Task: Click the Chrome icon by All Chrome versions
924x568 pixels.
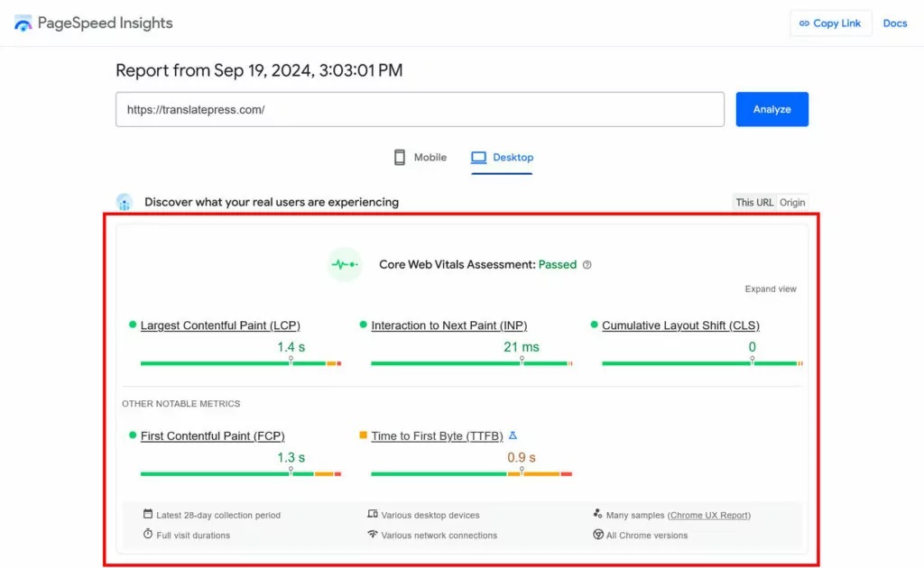Action: coord(598,535)
